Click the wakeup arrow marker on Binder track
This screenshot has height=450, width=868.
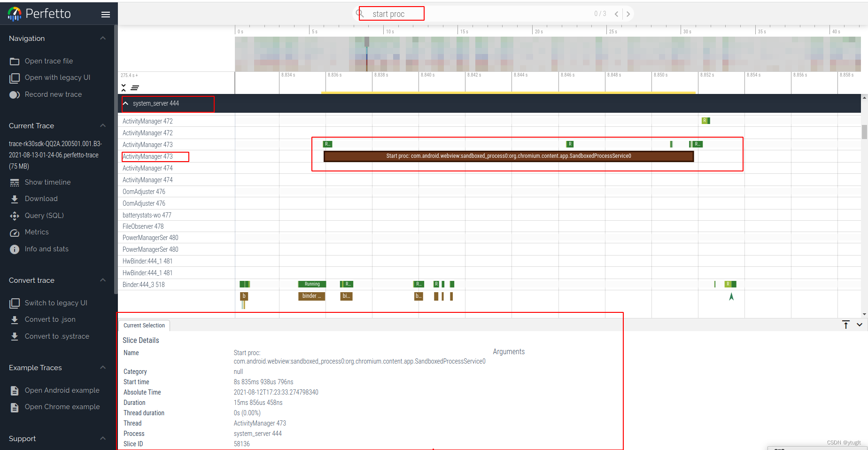click(731, 296)
